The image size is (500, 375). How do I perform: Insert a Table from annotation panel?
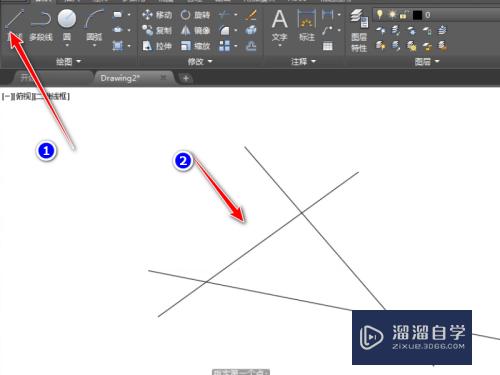328,46
